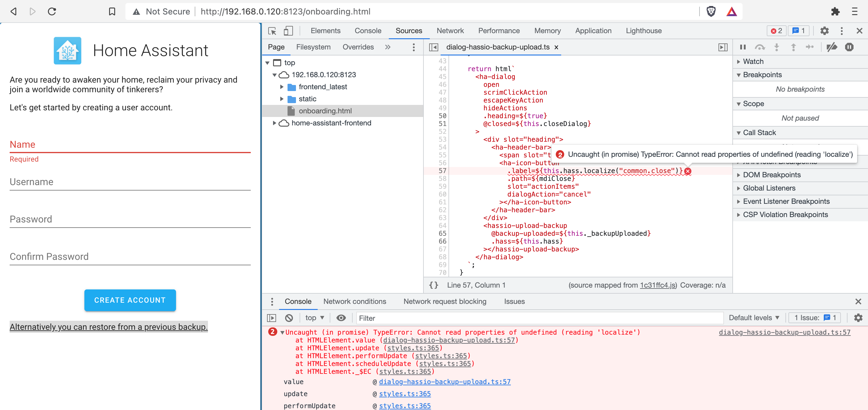Toggle the deactivate breakpoints switch
The width and height of the screenshot is (868, 410).
click(832, 47)
